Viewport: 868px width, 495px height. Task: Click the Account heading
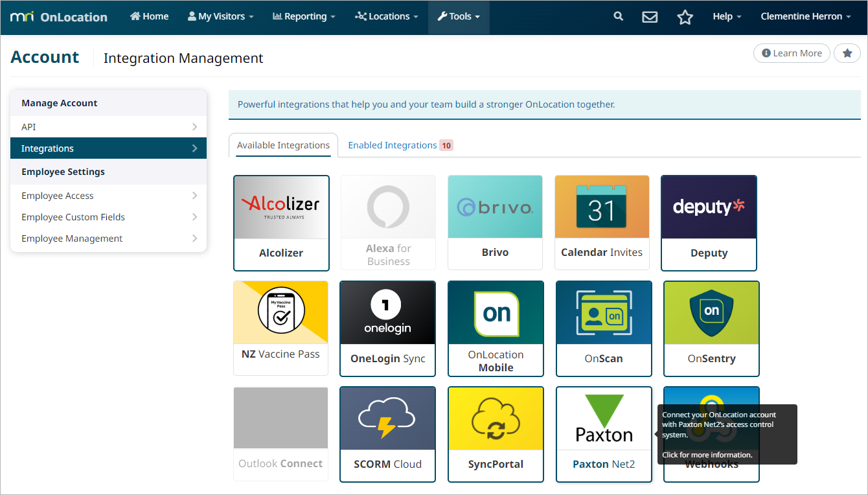point(45,57)
